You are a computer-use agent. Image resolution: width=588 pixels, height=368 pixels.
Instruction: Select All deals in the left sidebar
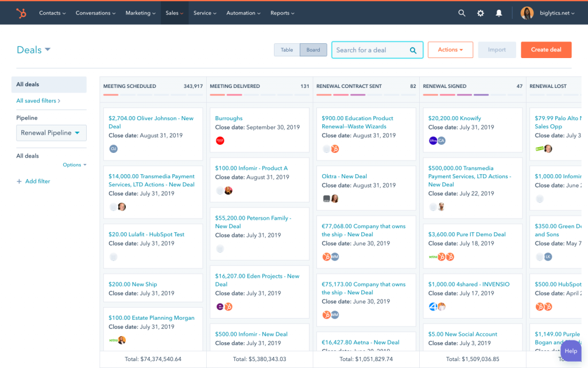[49, 85]
